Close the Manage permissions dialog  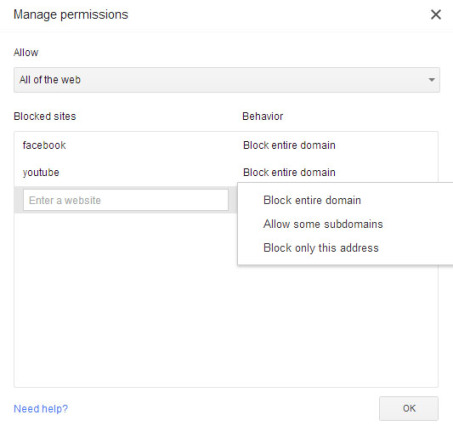436,15
